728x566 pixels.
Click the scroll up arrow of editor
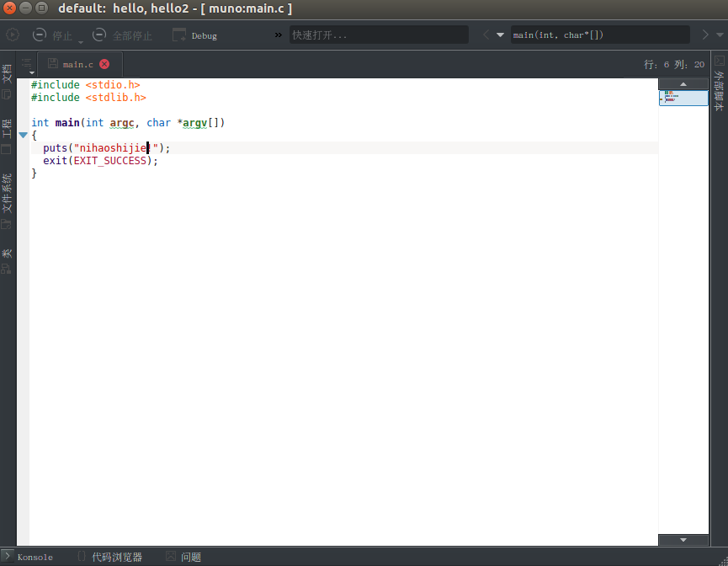pos(683,84)
